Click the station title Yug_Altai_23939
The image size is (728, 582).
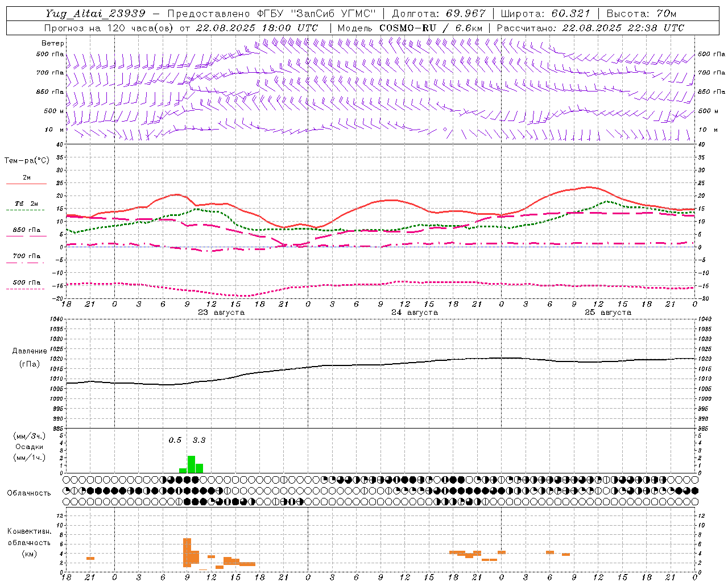(95, 14)
